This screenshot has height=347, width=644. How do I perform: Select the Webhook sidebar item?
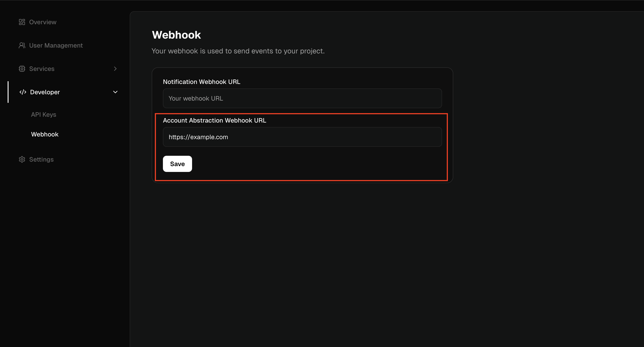coord(45,134)
